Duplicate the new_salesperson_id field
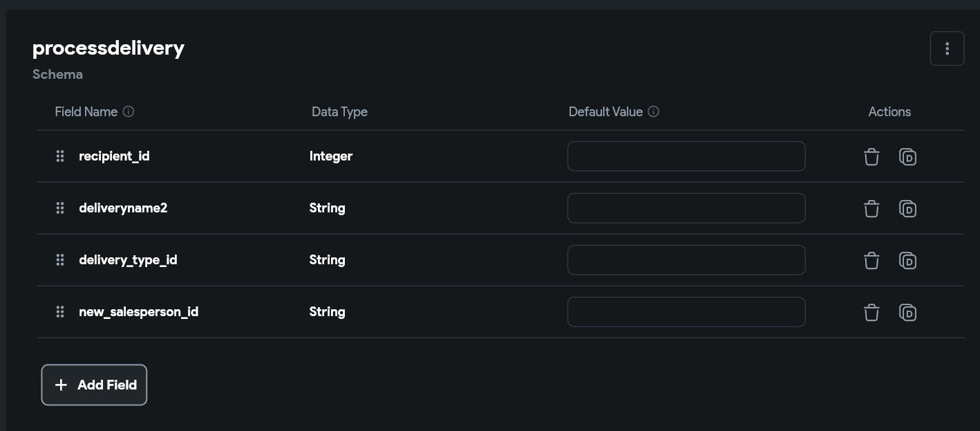This screenshot has height=431, width=980. pos(907,312)
